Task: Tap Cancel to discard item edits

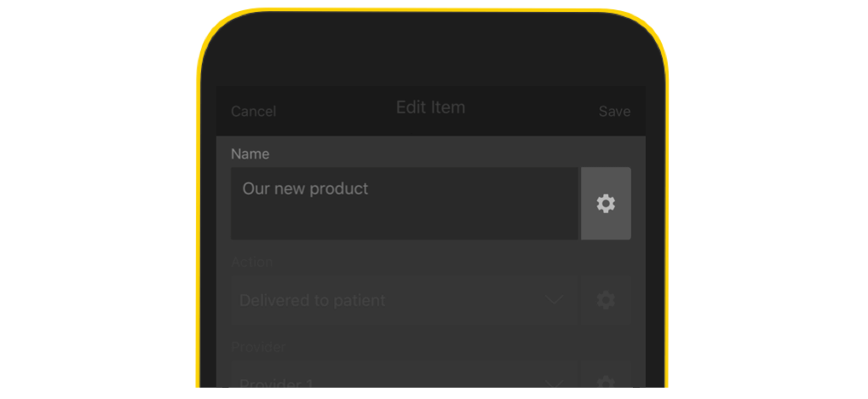Action: pyautogui.click(x=253, y=112)
